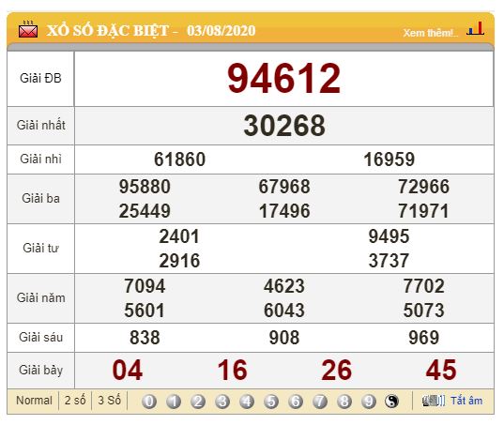Click the red envelope mail icon
Viewport: 504px width, 425px height.
[28, 30]
